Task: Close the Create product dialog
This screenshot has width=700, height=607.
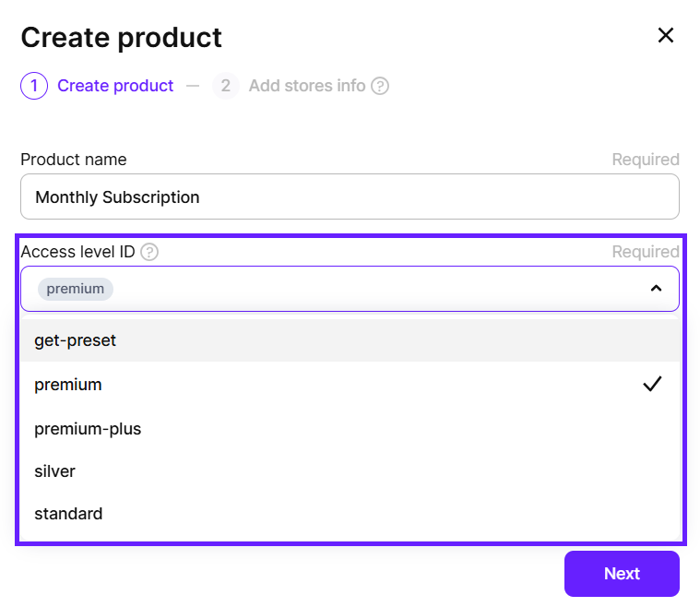Action: 665,36
